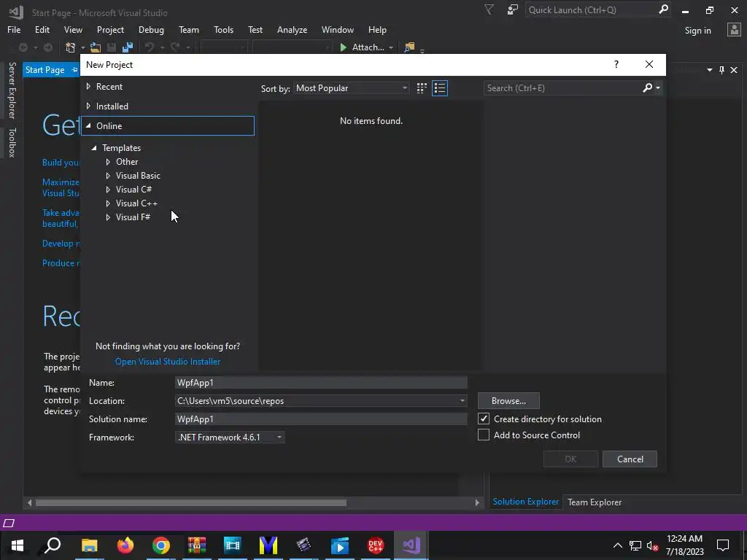Click the Start Page horizontal scrollbar thumb

pyautogui.click(x=190, y=502)
